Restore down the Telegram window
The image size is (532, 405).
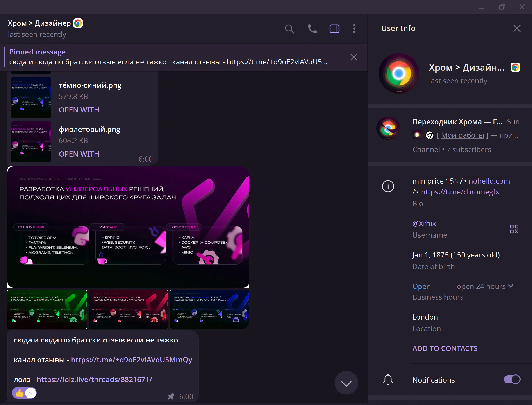[x=502, y=7]
